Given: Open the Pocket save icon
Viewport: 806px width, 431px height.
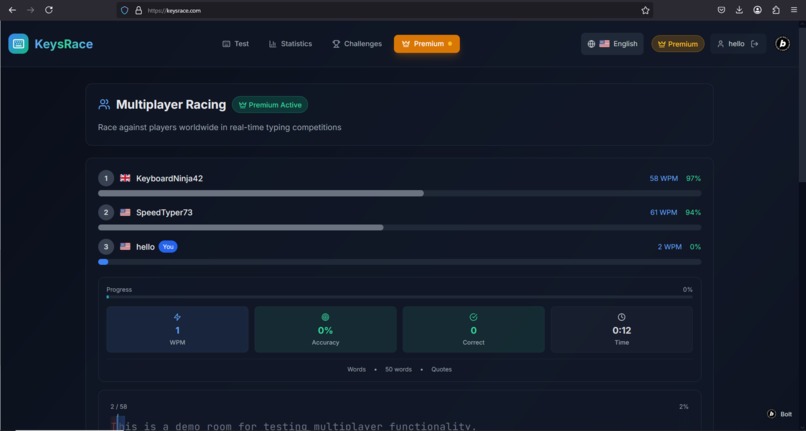Looking at the screenshot, I should pos(721,10).
